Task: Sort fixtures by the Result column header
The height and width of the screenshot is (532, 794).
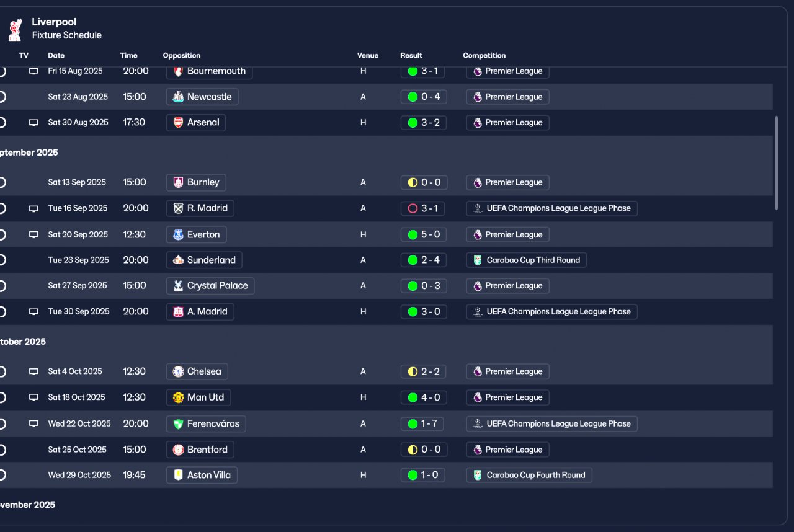Action: coord(411,56)
